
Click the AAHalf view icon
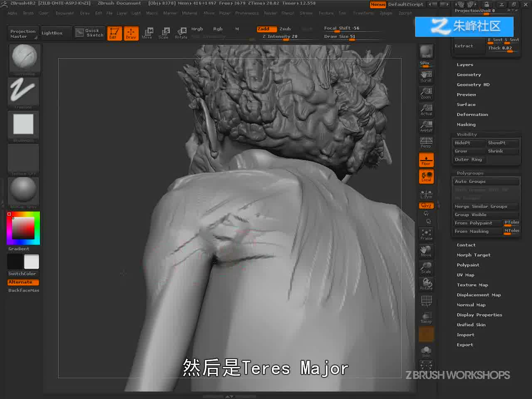coord(426,126)
